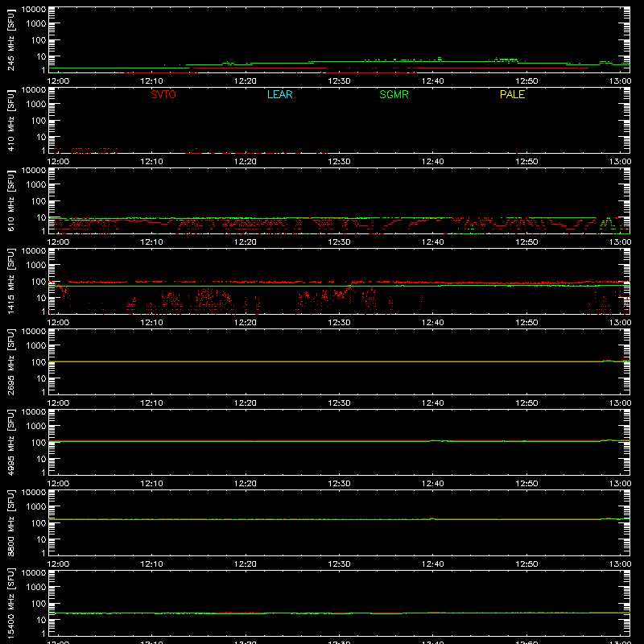Click 12:20 time label below 610 MHz plot
The height and width of the screenshot is (644, 644).
click(246, 242)
